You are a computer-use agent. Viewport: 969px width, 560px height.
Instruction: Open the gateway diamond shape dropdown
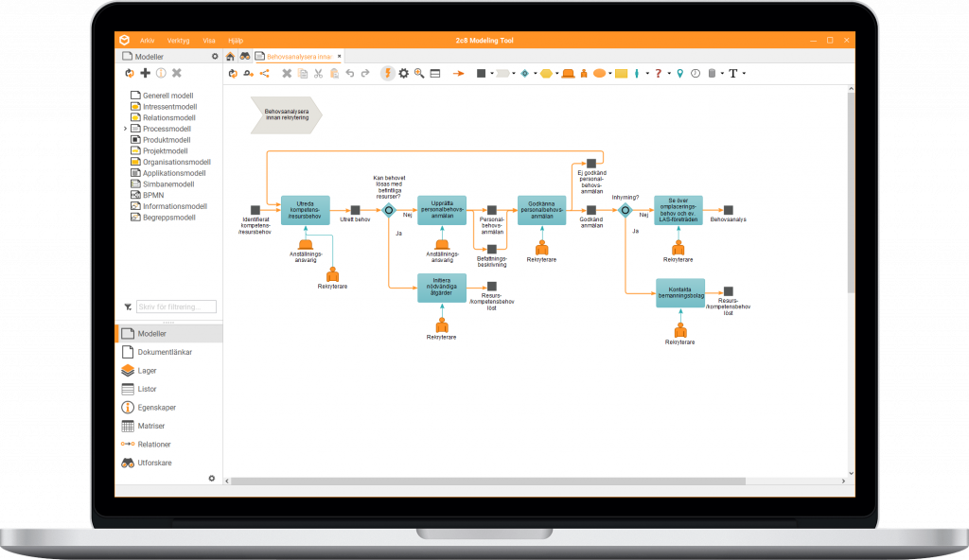point(535,73)
